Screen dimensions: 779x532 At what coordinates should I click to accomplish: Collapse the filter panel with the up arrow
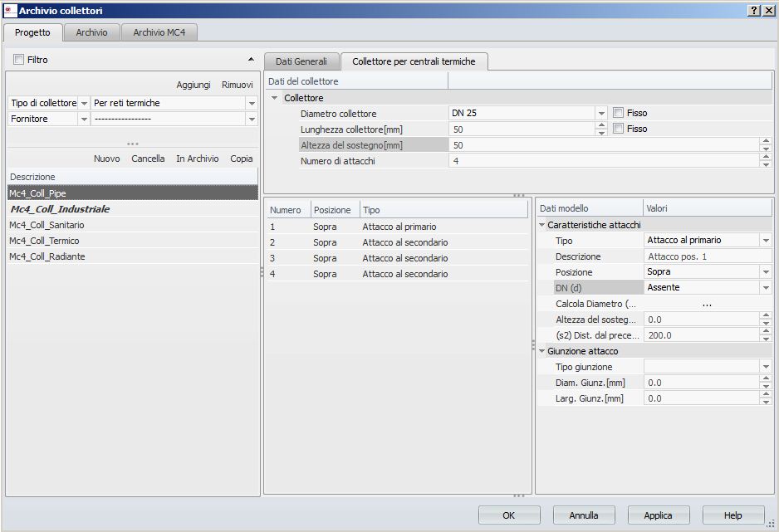pyautogui.click(x=251, y=60)
